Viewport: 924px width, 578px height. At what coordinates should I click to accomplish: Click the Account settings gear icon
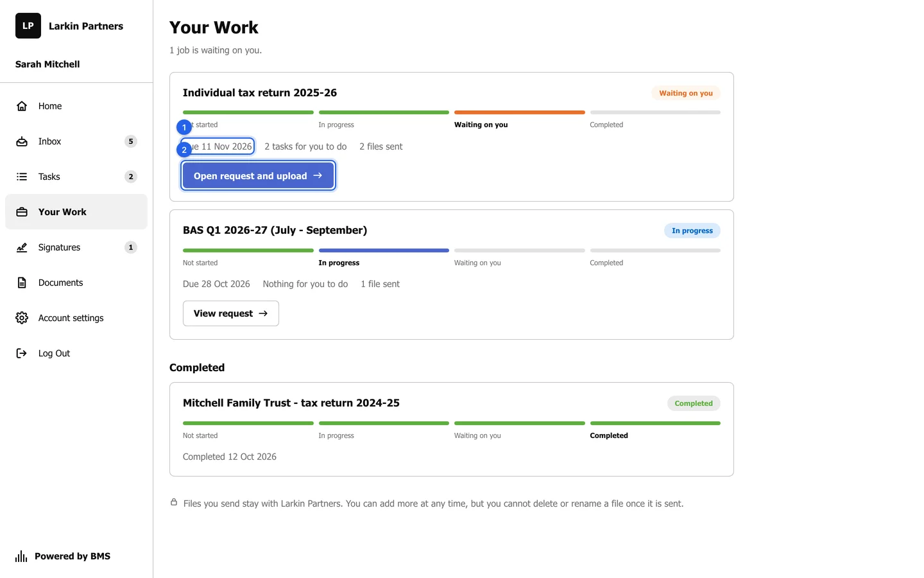pos(22,318)
